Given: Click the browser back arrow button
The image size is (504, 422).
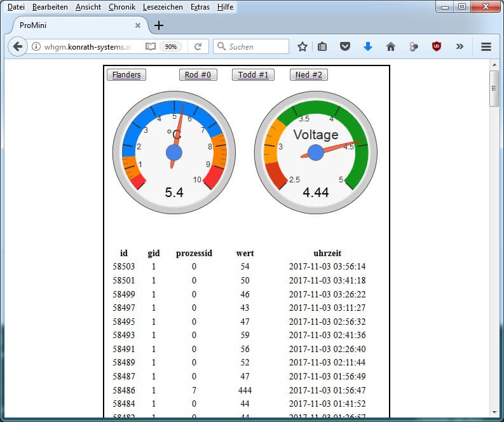Looking at the screenshot, I should pos(17,46).
